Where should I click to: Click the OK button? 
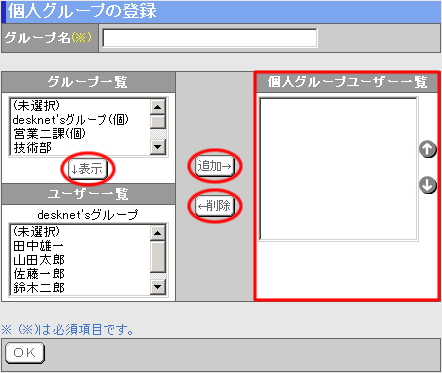coord(25,353)
